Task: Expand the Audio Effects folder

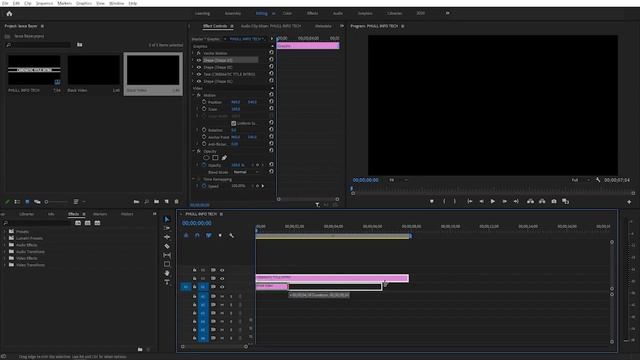Action: pyautogui.click(x=5, y=245)
